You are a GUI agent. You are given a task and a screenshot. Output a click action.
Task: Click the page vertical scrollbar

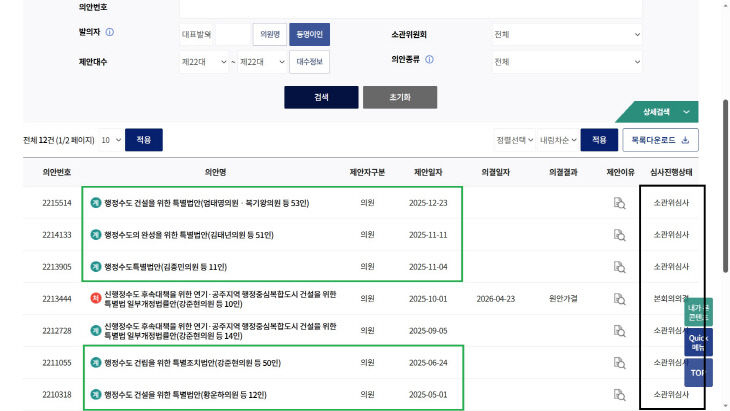[x=725, y=186]
